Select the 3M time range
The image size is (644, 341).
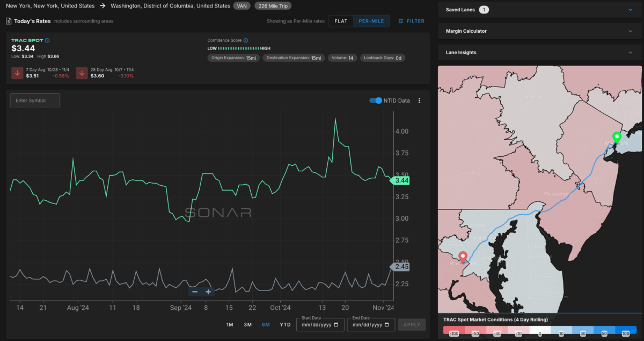[247, 325]
